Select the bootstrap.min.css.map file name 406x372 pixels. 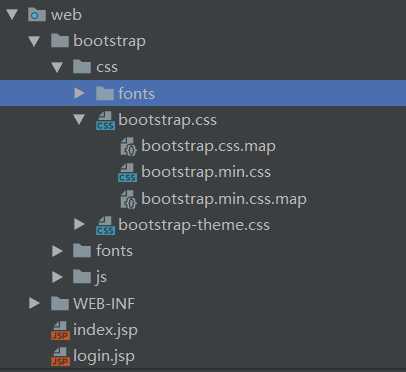pos(224,199)
